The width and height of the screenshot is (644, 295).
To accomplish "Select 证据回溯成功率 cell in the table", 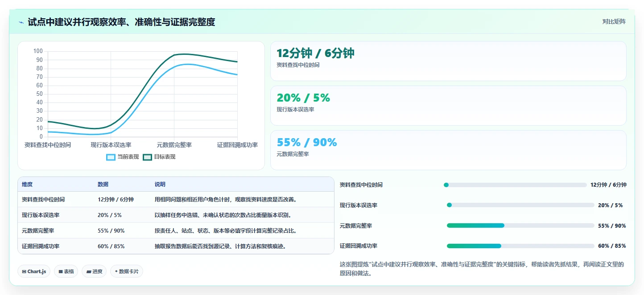I will click(x=41, y=246).
